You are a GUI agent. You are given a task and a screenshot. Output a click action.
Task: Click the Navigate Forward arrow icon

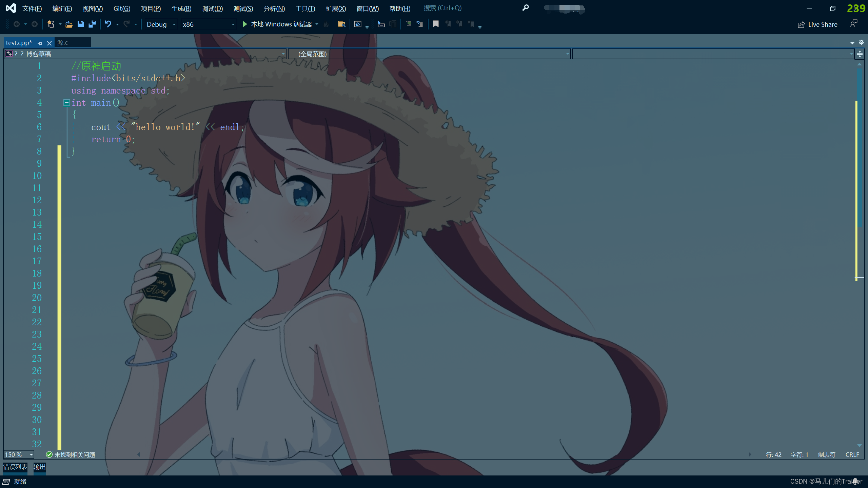(x=35, y=24)
